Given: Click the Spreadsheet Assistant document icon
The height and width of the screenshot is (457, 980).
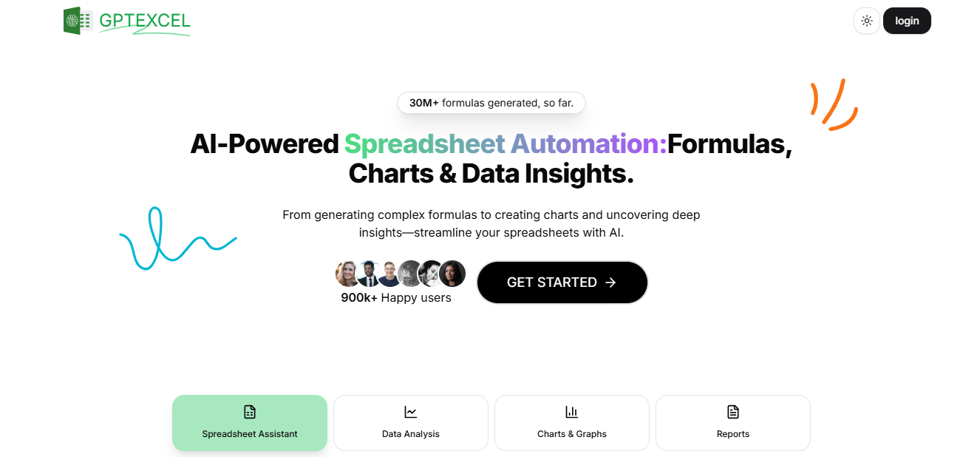Looking at the screenshot, I should 250,412.
